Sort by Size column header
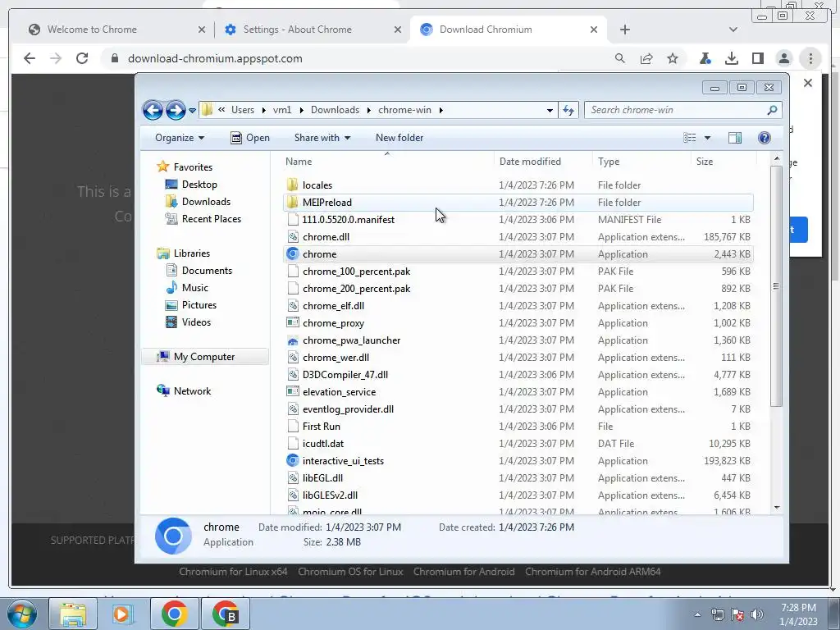 [705, 162]
